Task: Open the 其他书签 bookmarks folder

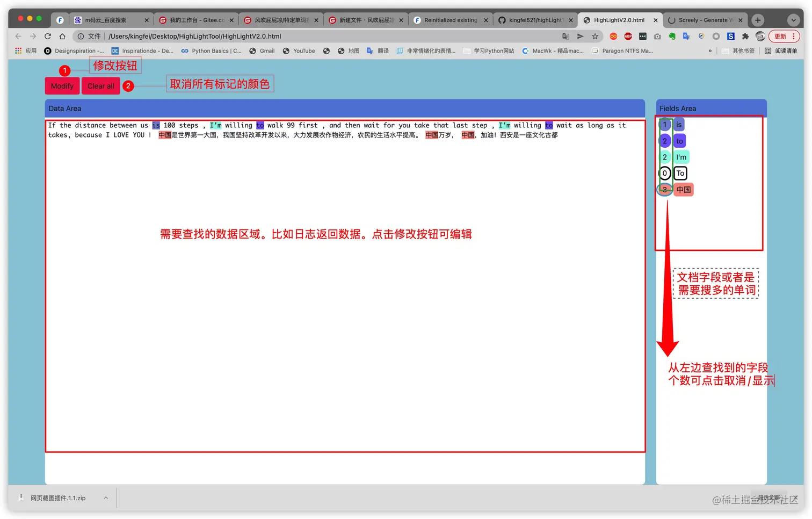Action: tap(738, 51)
